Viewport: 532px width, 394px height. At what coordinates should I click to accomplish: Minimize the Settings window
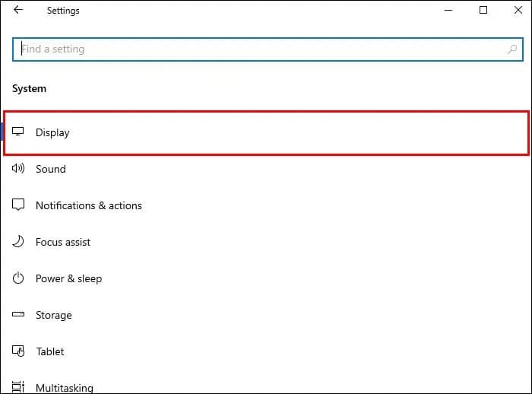(x=448, y=10)
